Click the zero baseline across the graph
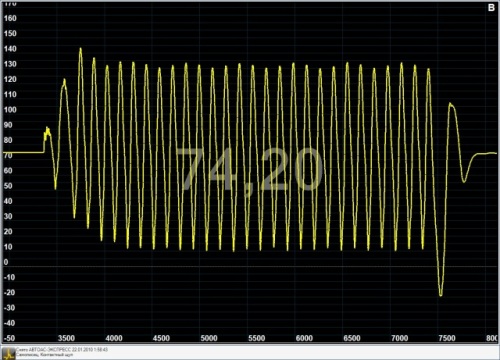The image size is (500, 360). pos(250,267)
